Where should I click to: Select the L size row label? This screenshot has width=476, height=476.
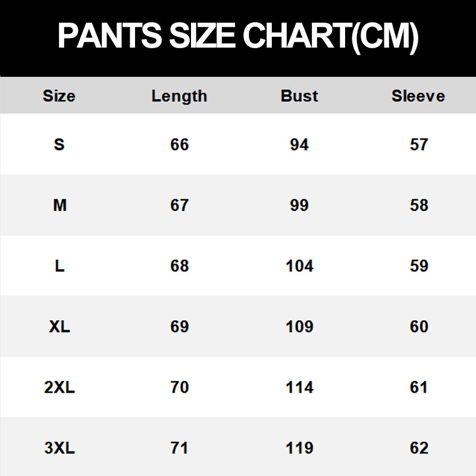pos(59,266)
